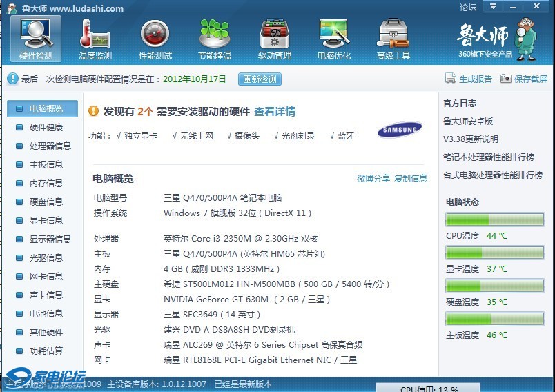Click the RTL8168E Gigabit Ethernet NIC text

click(x=260, y=360)
